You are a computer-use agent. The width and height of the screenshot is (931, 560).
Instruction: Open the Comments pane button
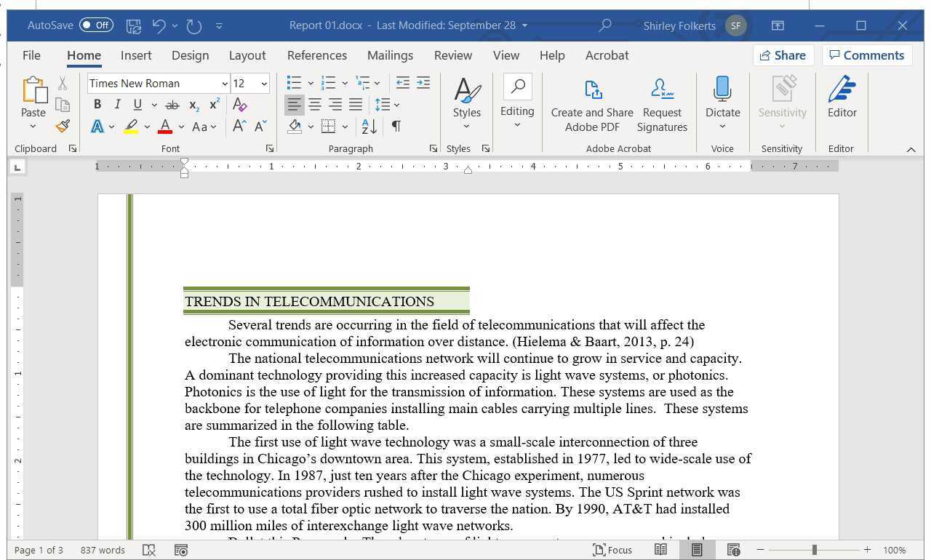[866, 55]
